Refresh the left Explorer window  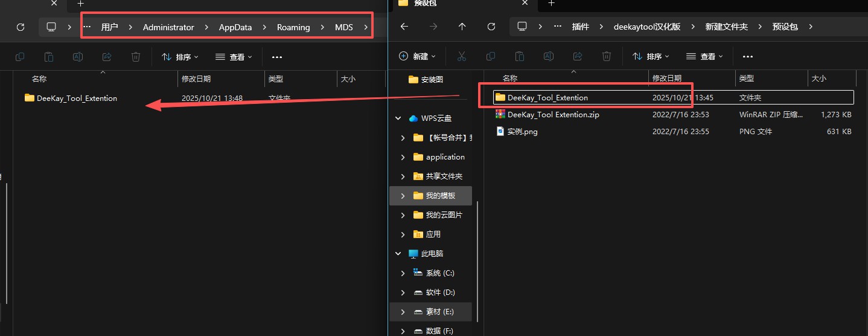pos(20,27)
